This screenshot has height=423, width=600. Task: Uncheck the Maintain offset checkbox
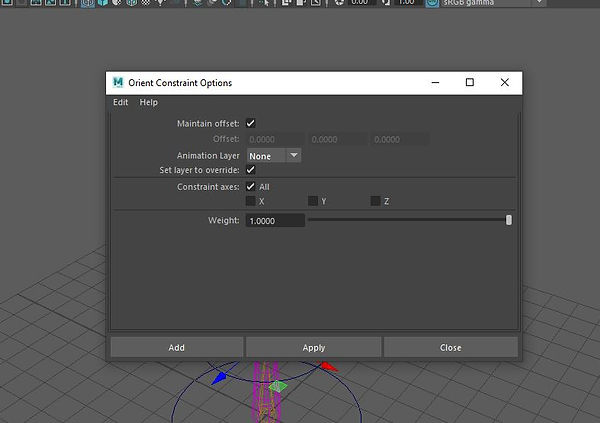pos(251,123)
